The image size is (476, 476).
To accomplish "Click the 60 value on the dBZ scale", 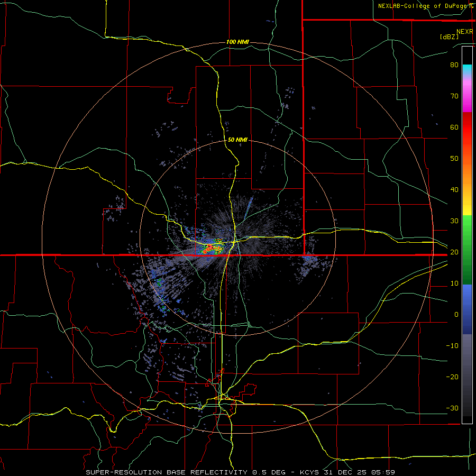I will [x=454, y=127].
